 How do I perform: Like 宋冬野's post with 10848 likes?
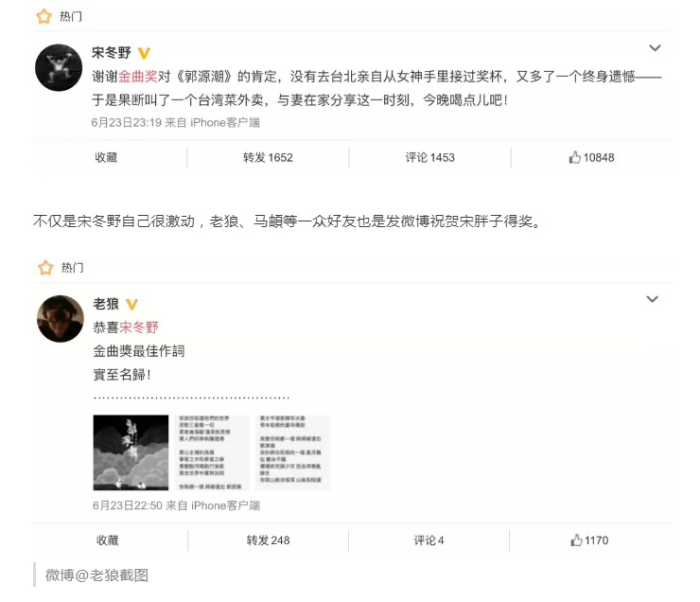pyautogui.click(x=591, y=158)
